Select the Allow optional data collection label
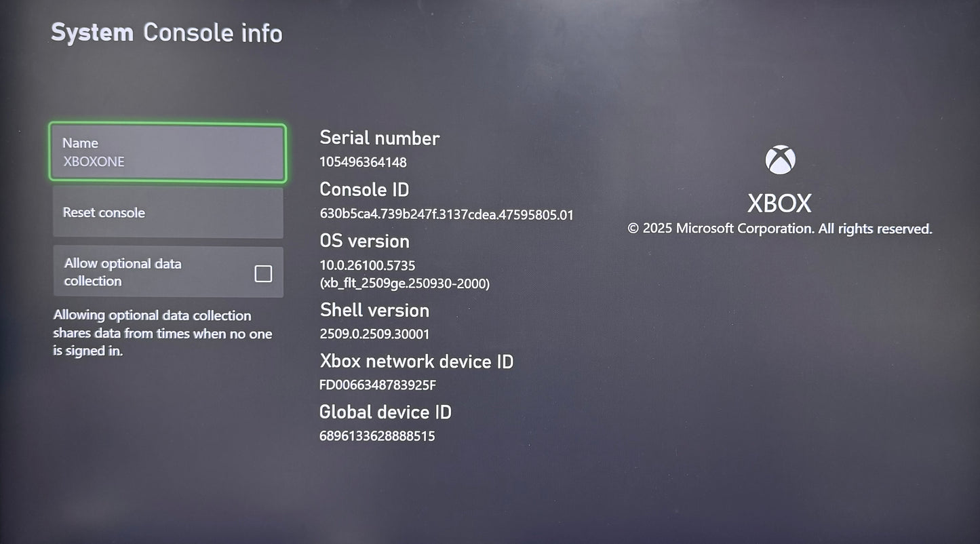 click(x=123, y=272)
